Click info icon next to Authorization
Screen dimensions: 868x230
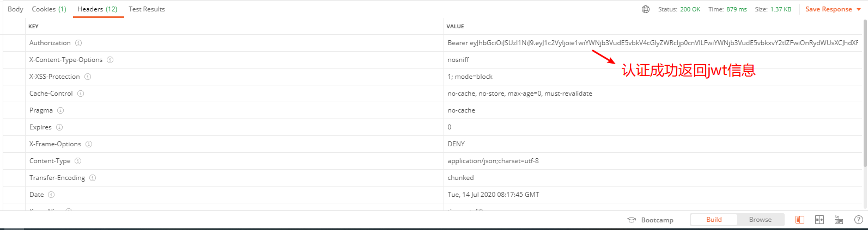click(78, 43)
